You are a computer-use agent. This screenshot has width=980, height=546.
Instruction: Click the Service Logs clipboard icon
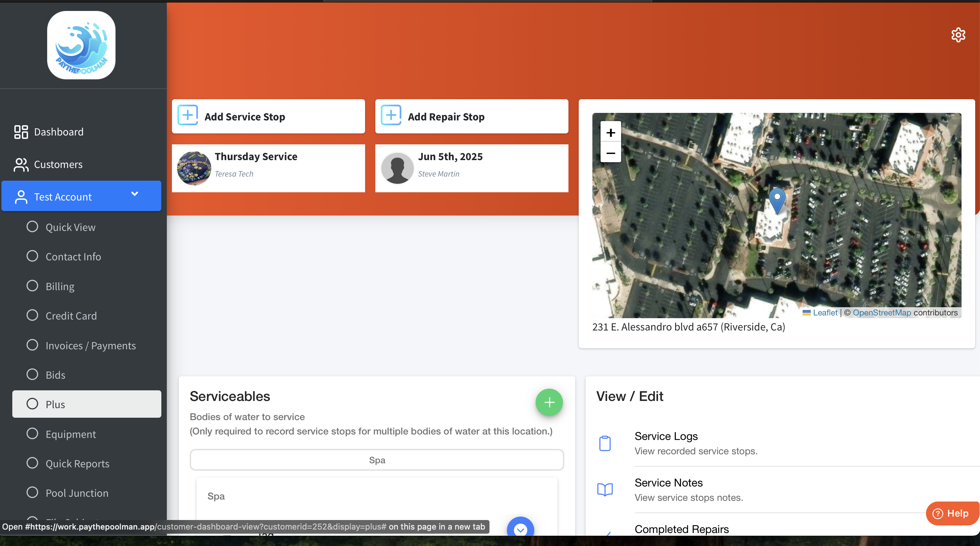click(605, 443)
